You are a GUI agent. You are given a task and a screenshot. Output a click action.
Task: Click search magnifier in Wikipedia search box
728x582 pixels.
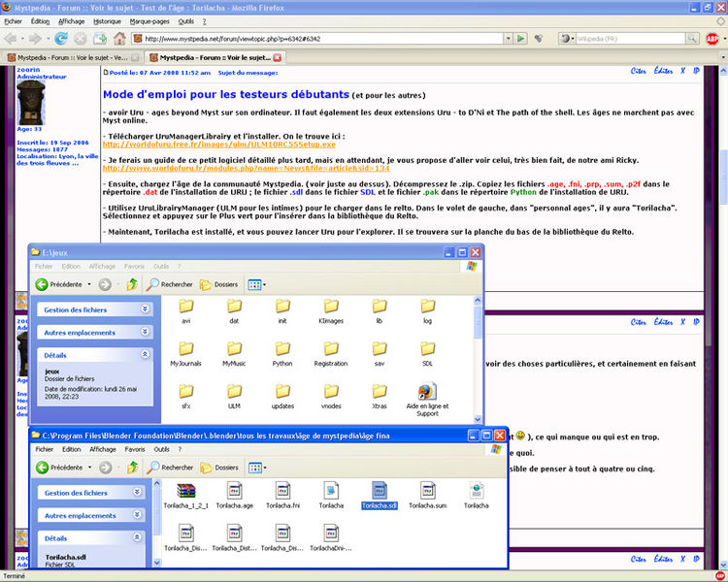pos(692,39)
